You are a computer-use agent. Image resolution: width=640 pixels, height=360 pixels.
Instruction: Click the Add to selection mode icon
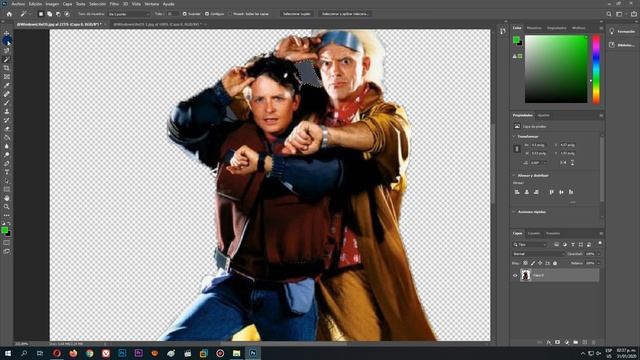[x=49, y=14]
